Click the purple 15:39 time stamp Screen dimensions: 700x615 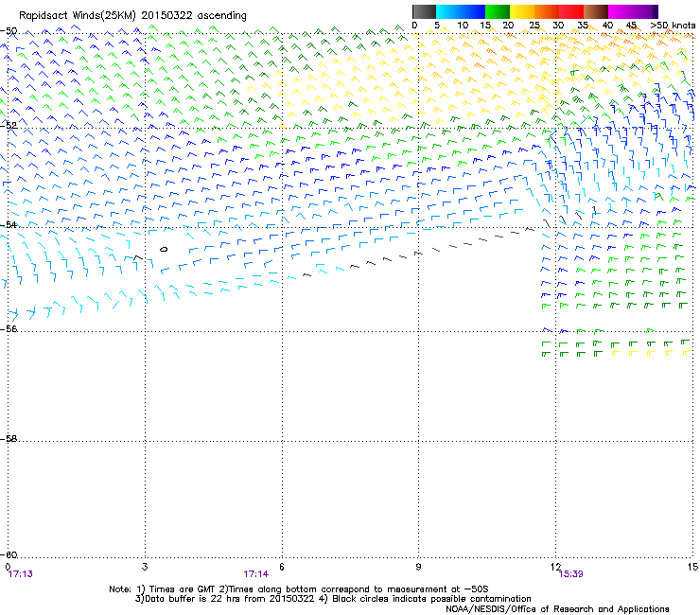coord(571,574)
